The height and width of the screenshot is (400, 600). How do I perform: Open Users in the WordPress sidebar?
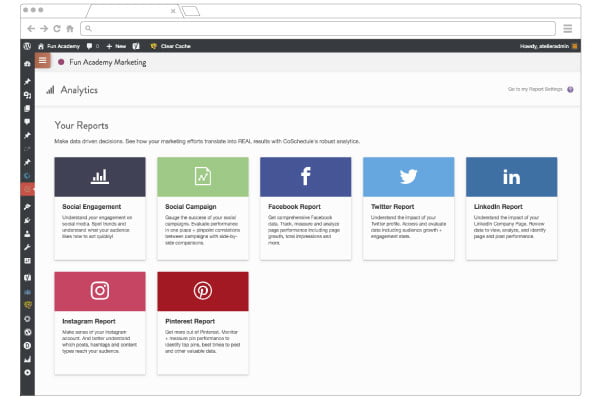pyautogui.click(x=27, y=233)
